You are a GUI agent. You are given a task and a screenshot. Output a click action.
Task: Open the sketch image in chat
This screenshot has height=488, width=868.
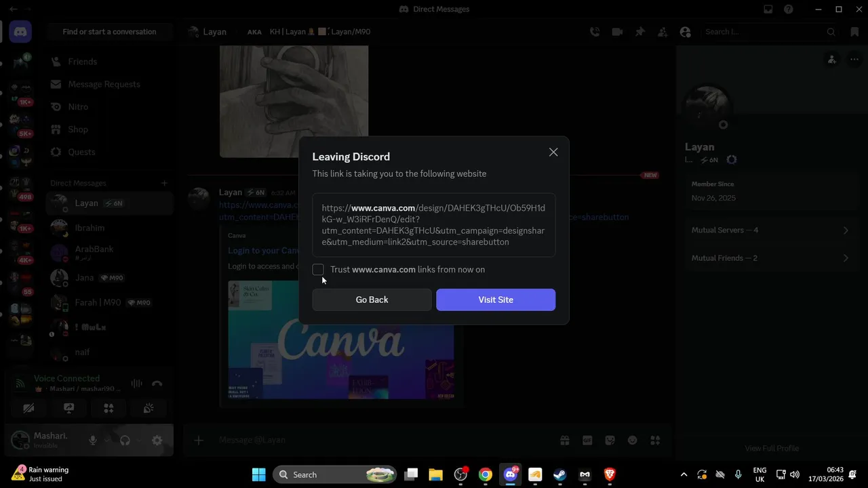tap(294, 102)
